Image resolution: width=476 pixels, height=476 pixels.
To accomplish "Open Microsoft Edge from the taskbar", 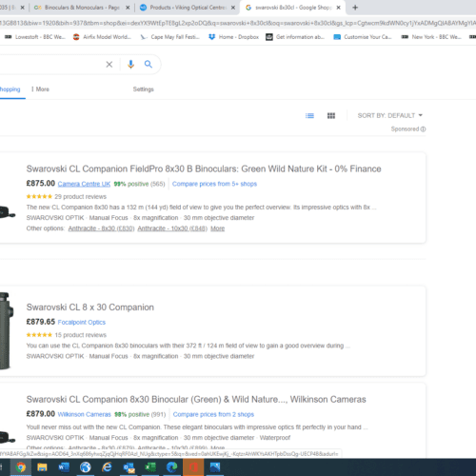I will pos(171,467).
